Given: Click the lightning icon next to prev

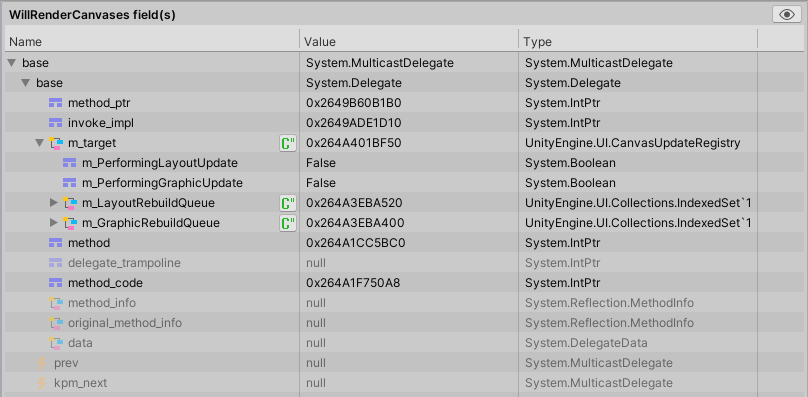Looking at the screenshot, I should (x=42, y=363).
